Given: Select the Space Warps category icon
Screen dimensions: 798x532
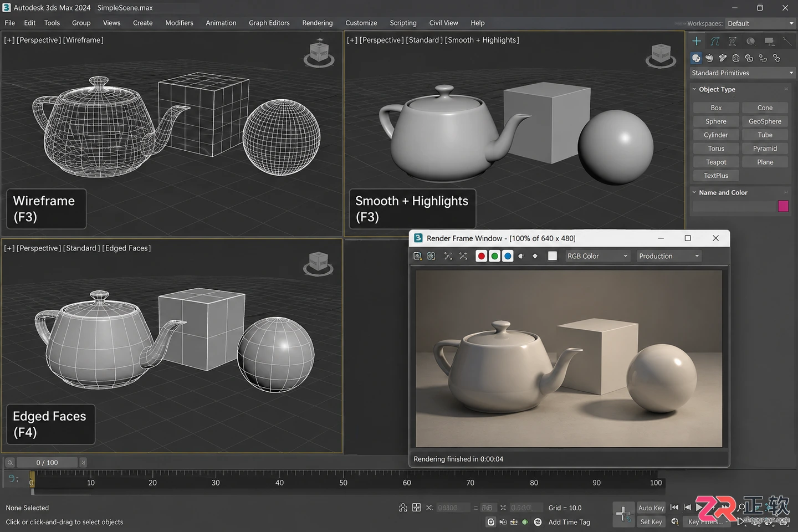Looking at the screenshot, I should [763, 58].
